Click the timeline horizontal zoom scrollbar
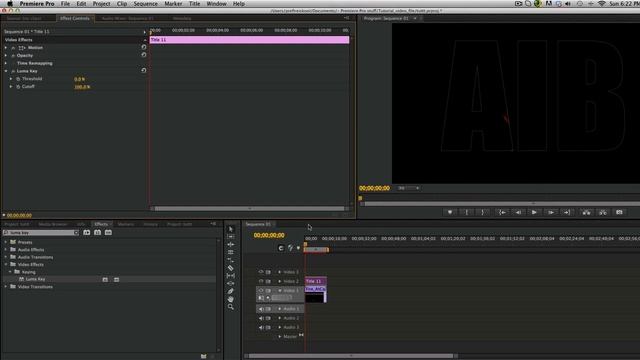 tap(351, 356)
